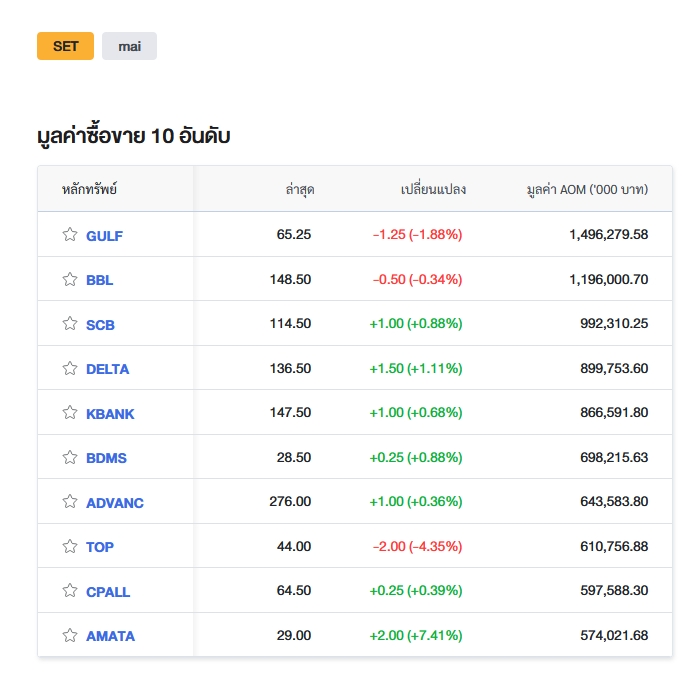Click the มูลค่า AOM column header
Viewport: 683px width, 693px height.
(588, 189)
